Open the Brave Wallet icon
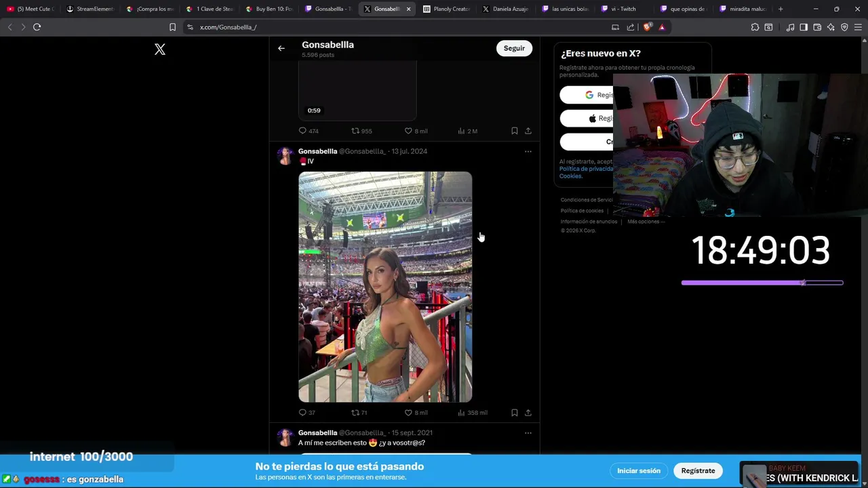 coord(817,27)
